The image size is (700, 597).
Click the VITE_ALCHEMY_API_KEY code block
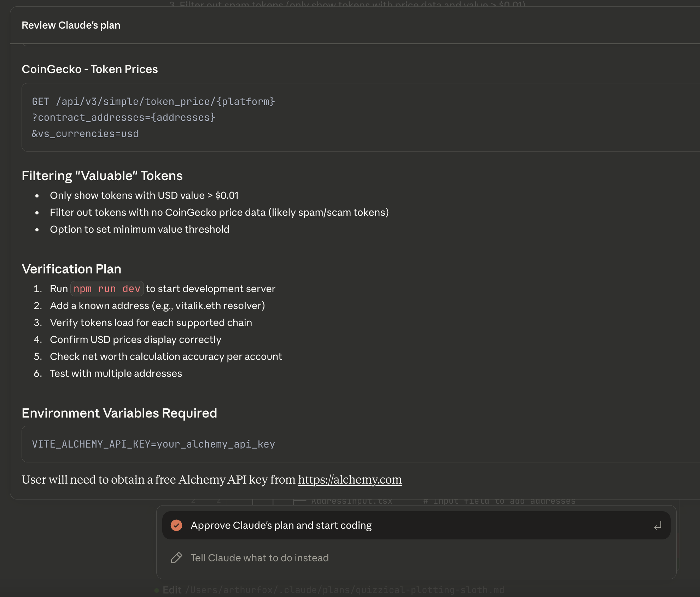153,444
